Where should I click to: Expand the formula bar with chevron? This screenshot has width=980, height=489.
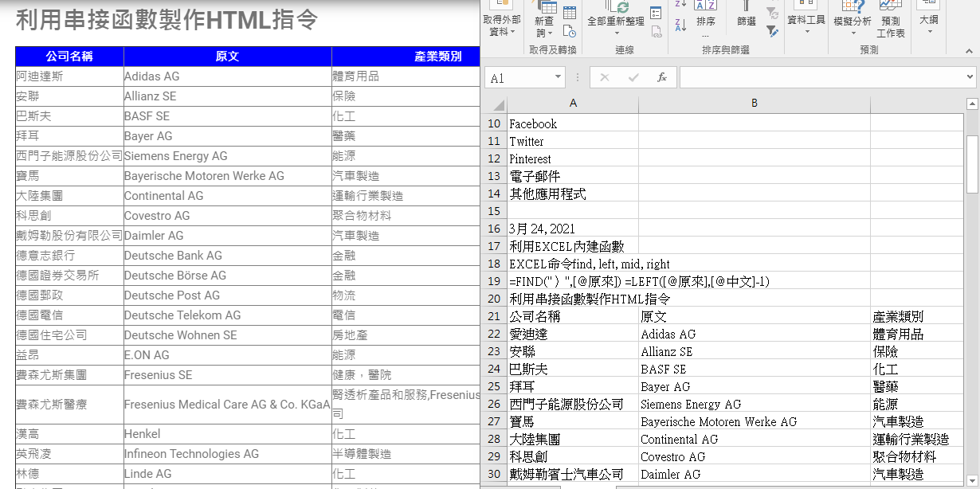(970, 77)
